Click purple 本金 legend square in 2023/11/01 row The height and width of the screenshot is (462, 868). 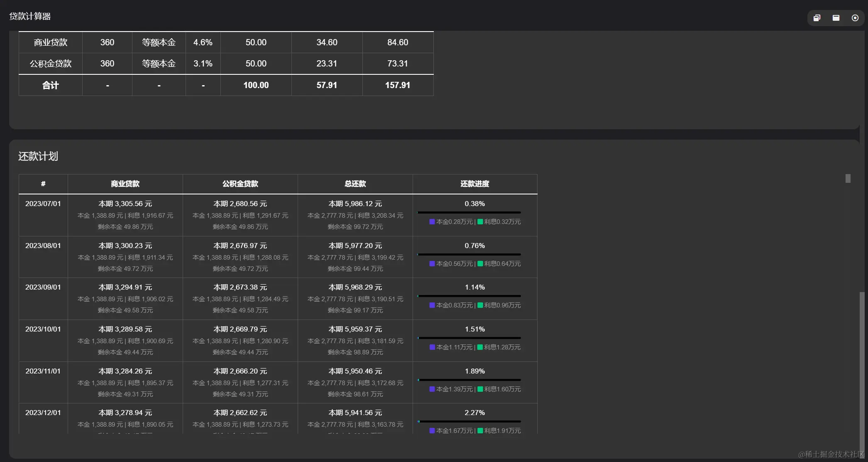(x=432, y=389)
